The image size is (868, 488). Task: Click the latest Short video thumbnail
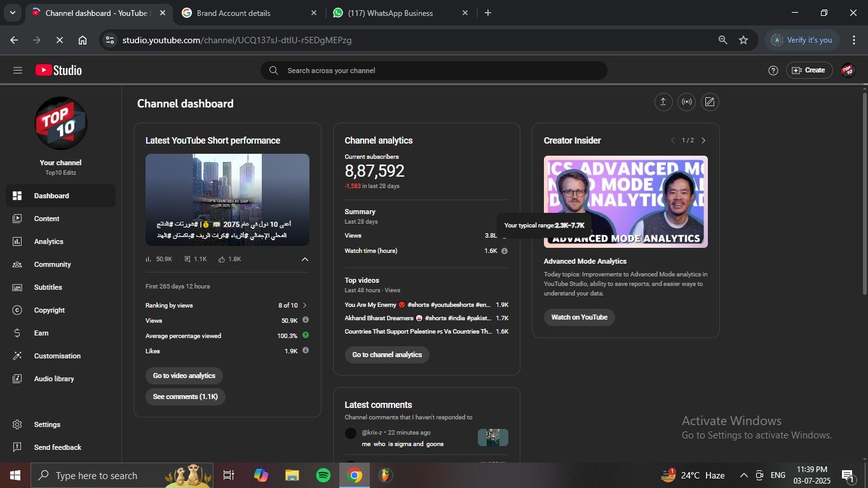pos(227,200)
